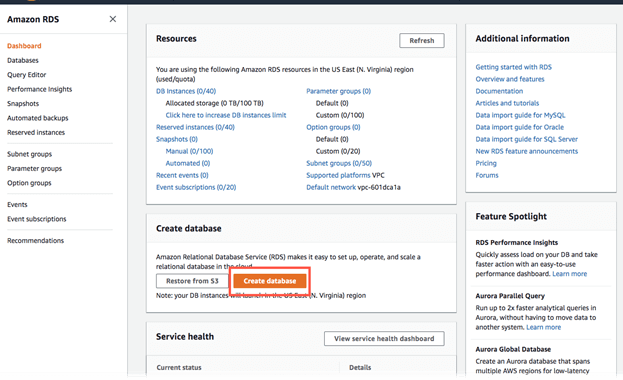623x380 pixels.
Task: Open Events in the sidebar
Action: coord(17,205)
